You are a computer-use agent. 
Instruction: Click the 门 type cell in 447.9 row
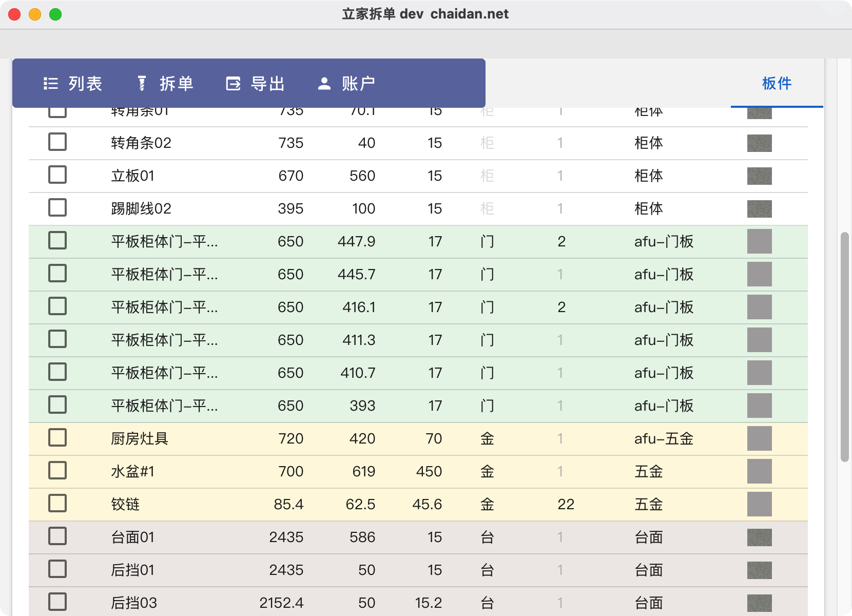click(487, 241)
